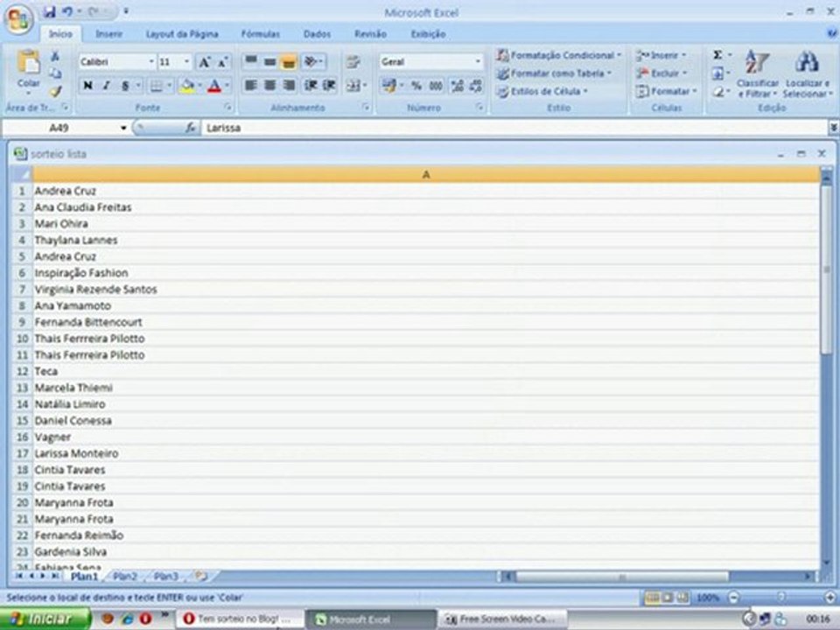The image size is (840, 630).
Task: Copy selection with the copy icon
Action: (x=55, y=73)
